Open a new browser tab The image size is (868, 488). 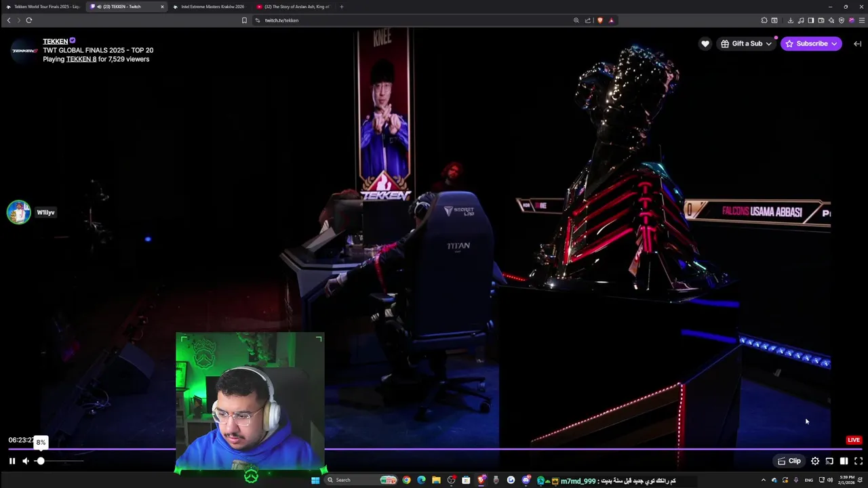click(341, 7)
